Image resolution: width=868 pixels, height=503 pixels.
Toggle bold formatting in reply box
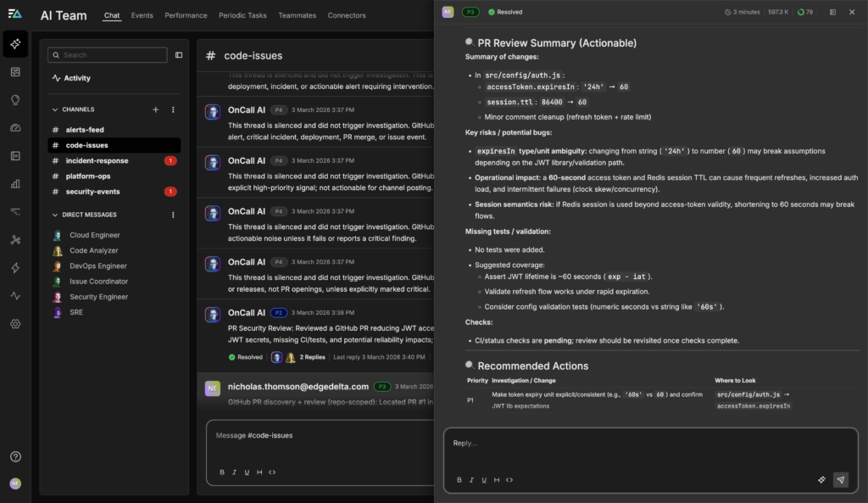click(x=459, y=479)
